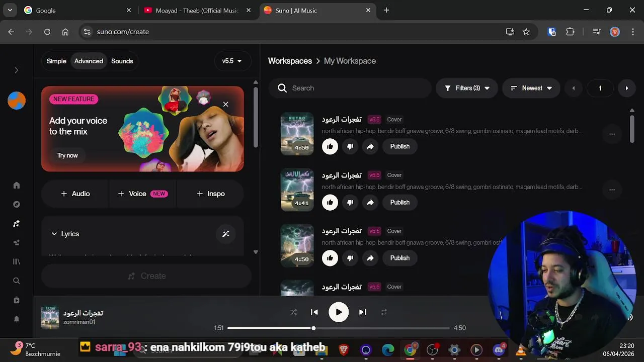Reload the page in Chrome
The image size is (644, 362).
pos(47,32)
